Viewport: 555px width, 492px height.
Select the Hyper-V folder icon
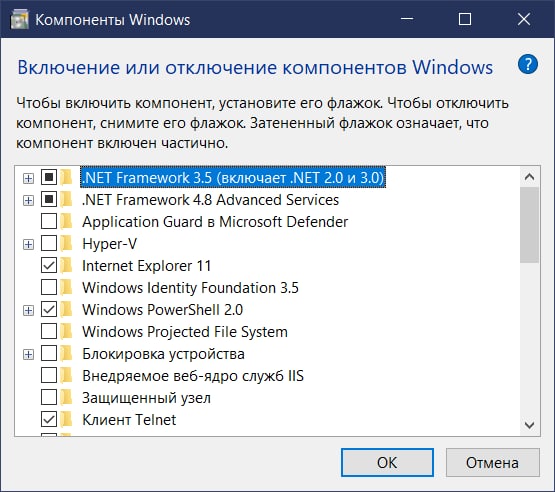[66, 244]
